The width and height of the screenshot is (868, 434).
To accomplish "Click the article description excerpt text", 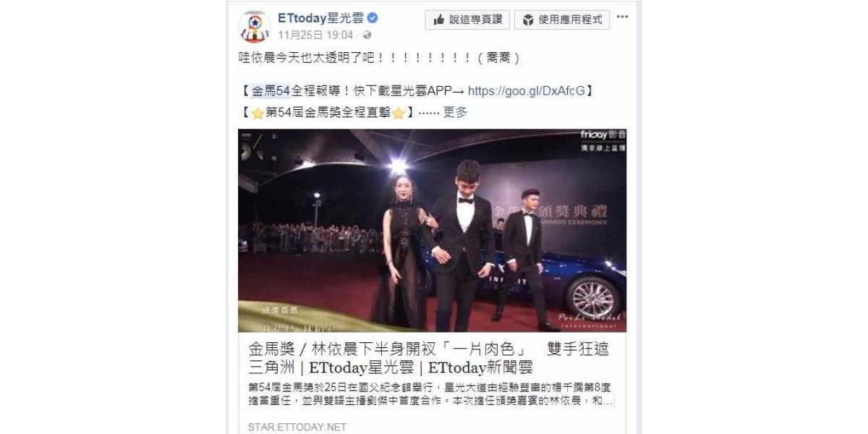I will (430, 393).
